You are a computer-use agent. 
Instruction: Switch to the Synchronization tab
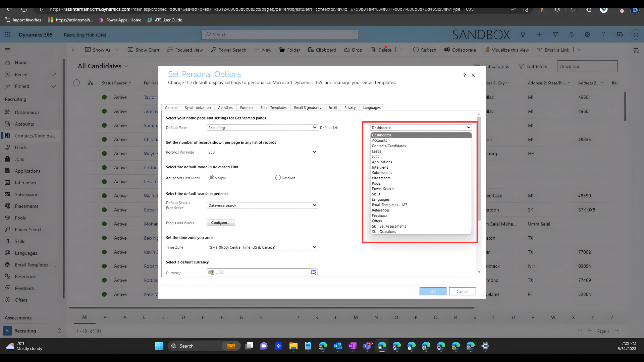pyautogui.click(x=198, y=108)
